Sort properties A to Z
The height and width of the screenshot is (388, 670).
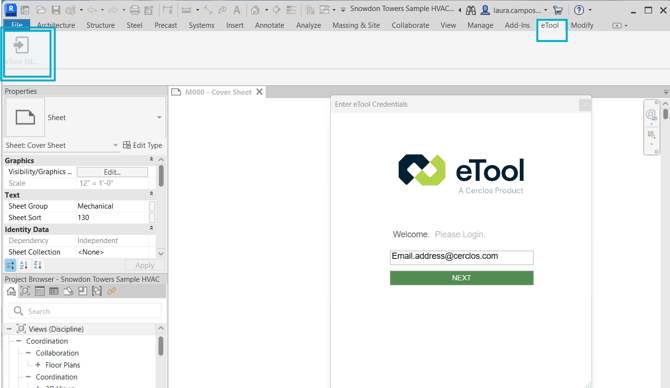[24, 265]
